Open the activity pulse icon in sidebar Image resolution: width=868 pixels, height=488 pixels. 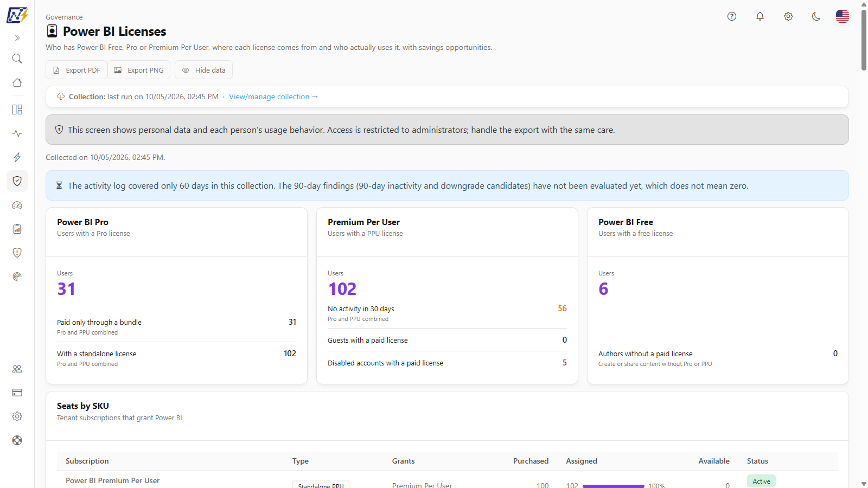point(17,133)
